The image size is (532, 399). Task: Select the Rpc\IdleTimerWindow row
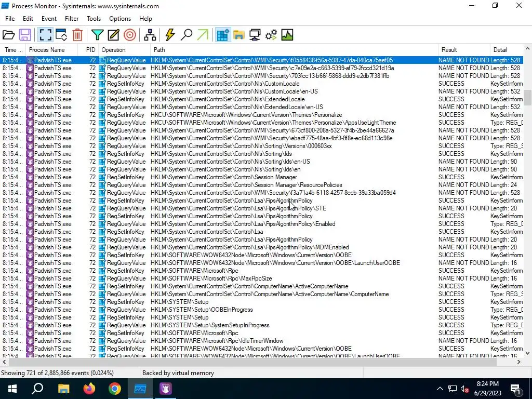point(261,341)
